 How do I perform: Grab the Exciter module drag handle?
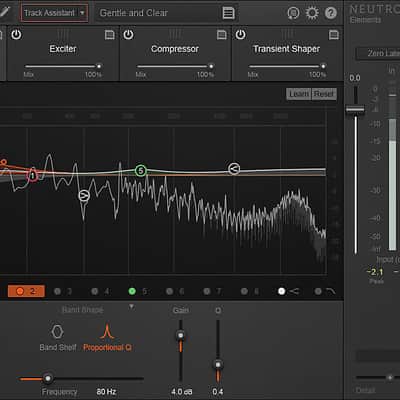pos(63,34)
